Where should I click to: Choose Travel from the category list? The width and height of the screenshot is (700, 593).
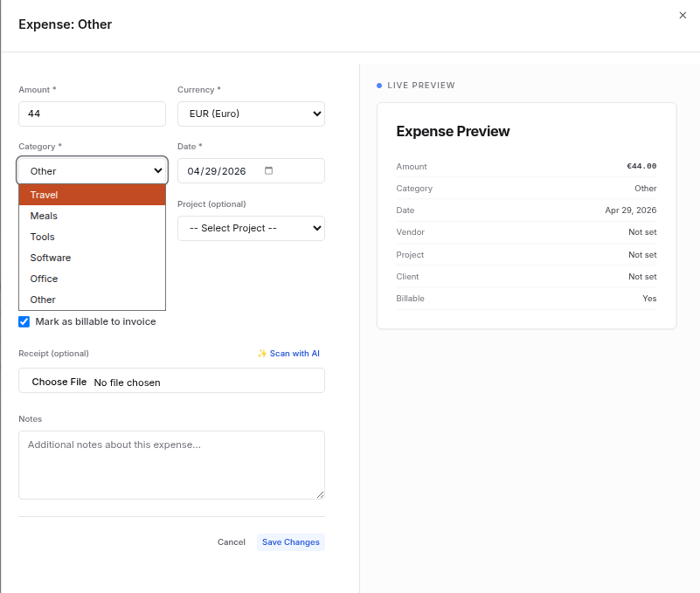click(x=92, y=195)
